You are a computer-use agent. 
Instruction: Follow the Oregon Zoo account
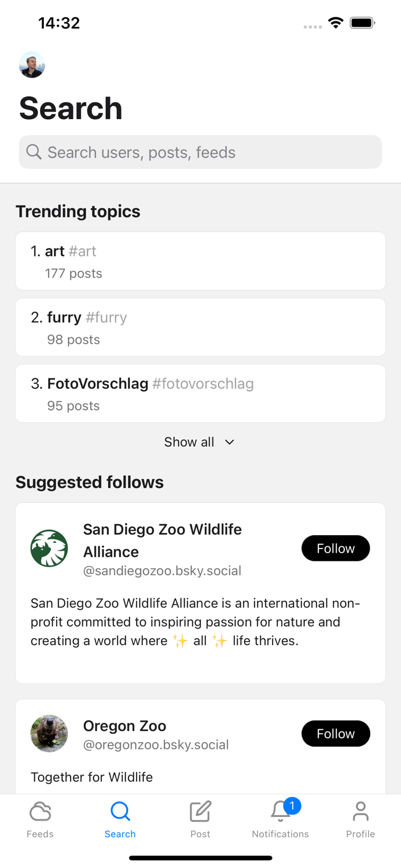[336, 734]
